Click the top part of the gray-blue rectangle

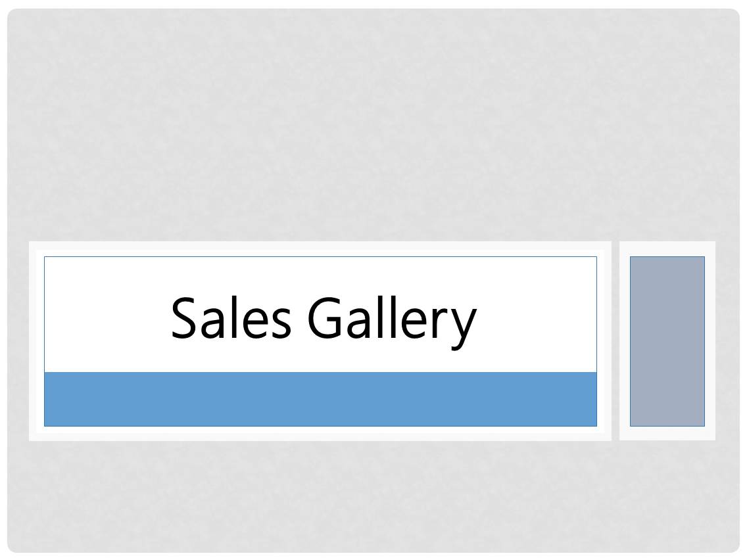pyautogui.click(x=667, y=276)
